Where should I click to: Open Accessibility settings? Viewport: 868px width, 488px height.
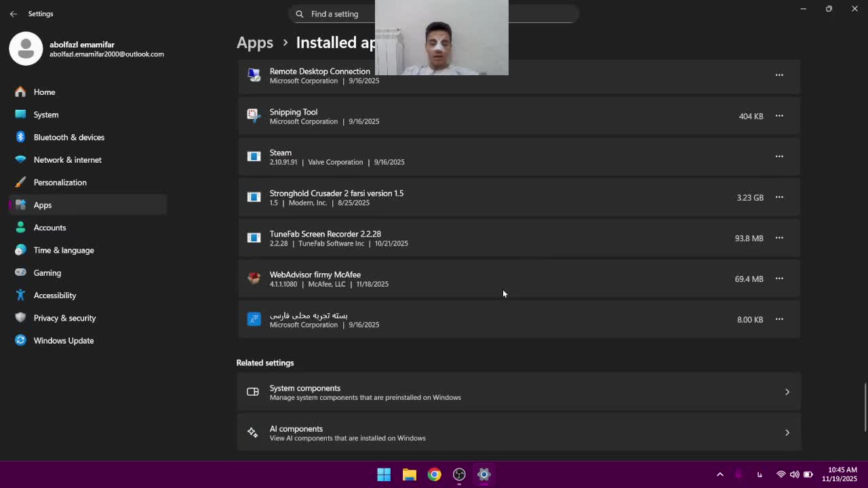(x=88, y=296)
